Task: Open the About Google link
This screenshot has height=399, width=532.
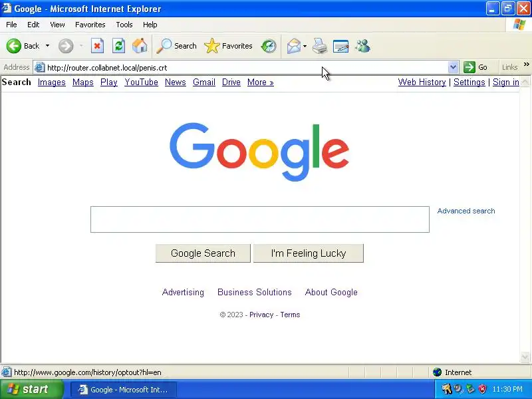Action: coord(331,292)
